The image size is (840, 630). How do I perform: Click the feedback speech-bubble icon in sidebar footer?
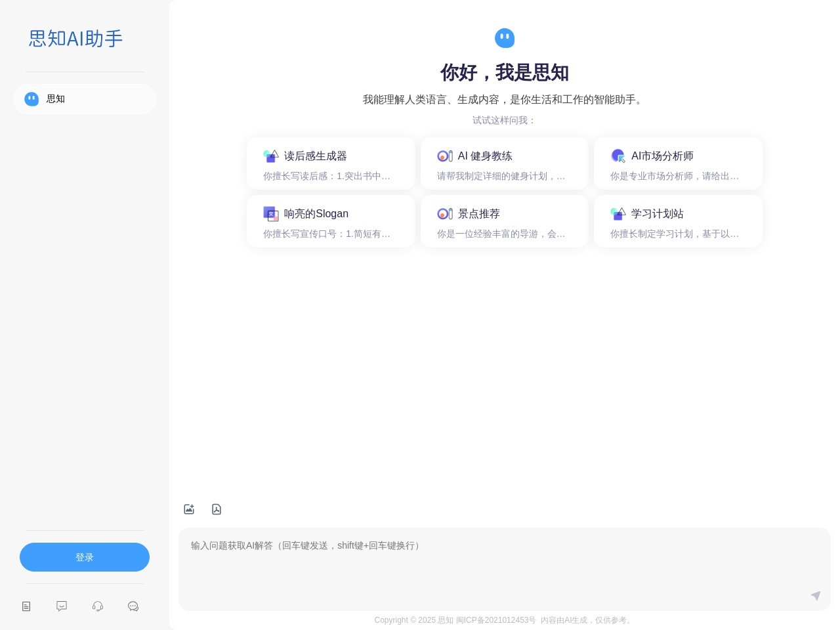pos(62,606)
